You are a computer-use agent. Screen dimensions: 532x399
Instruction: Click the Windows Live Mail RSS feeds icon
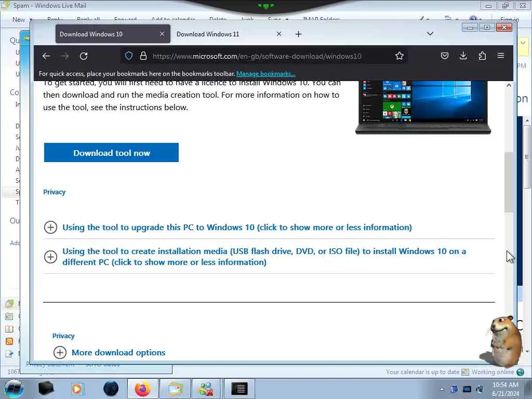[x=9, y=341]
